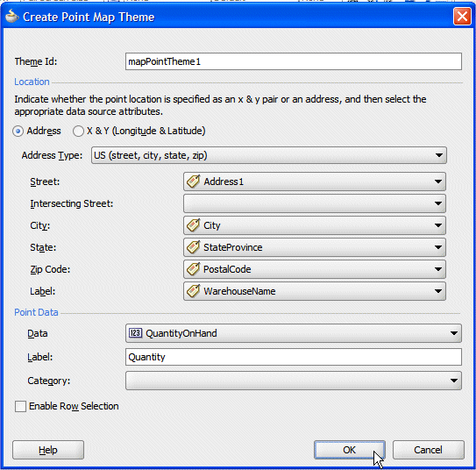
Task: Enable Row Selection checkbox
Action: point(20,406)
